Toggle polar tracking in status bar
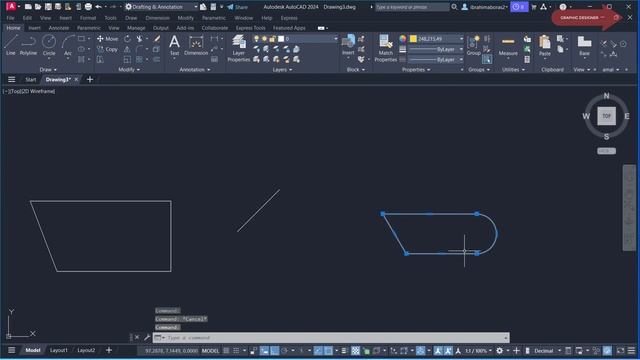640x360 pixels. pos(284,351)
